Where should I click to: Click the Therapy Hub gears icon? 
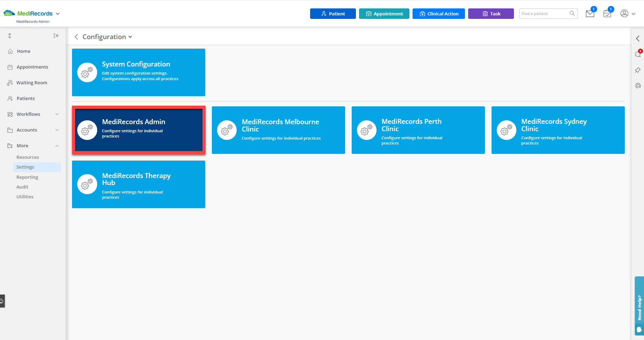point(87,184)
